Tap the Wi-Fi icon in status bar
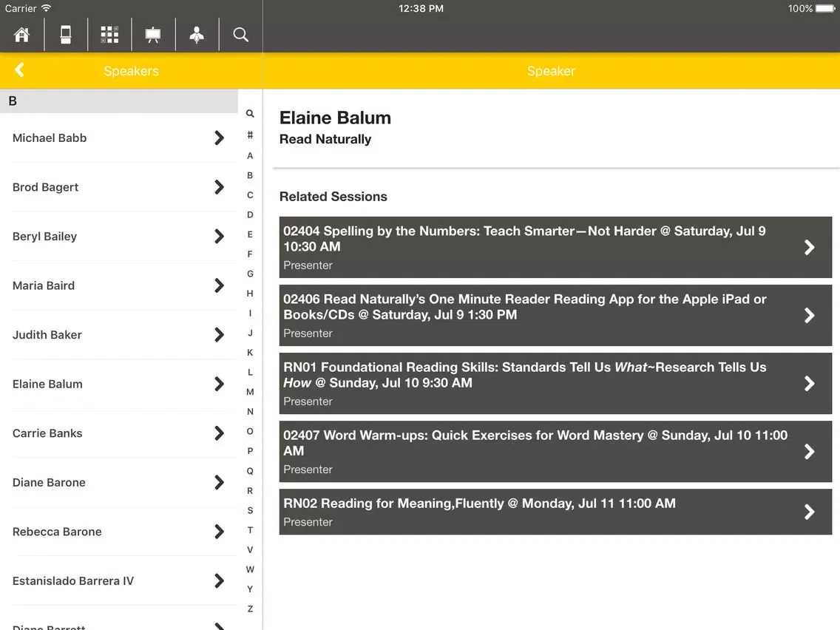This screenshot has height=630, width=840. coord(47,8)
